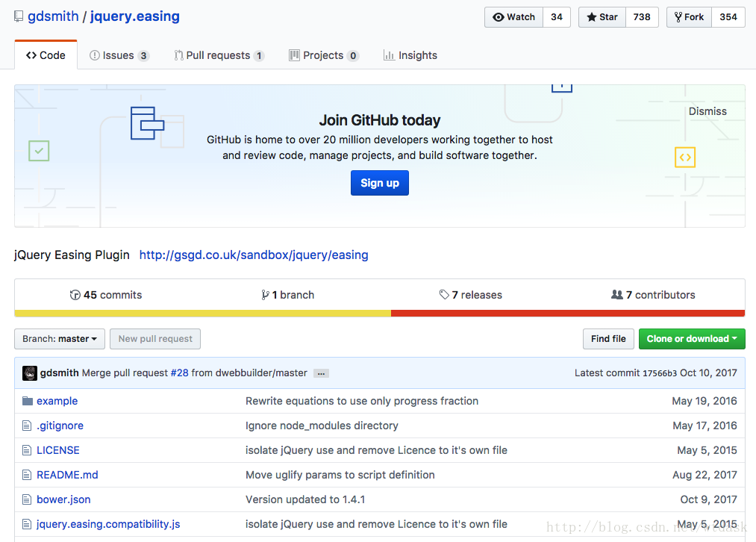
Task: Open the Insights tab
Action: tap(410, 55)
